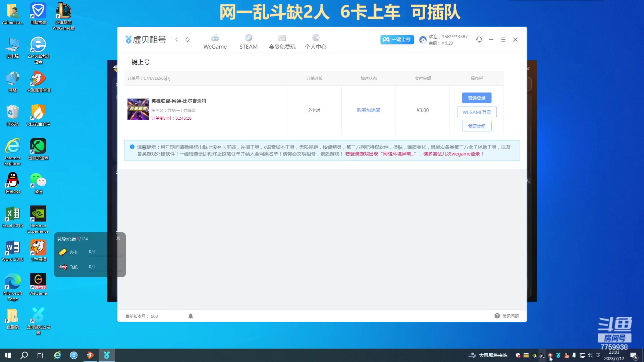Click the 普通登录 button
644x362 pixels.
477,98
